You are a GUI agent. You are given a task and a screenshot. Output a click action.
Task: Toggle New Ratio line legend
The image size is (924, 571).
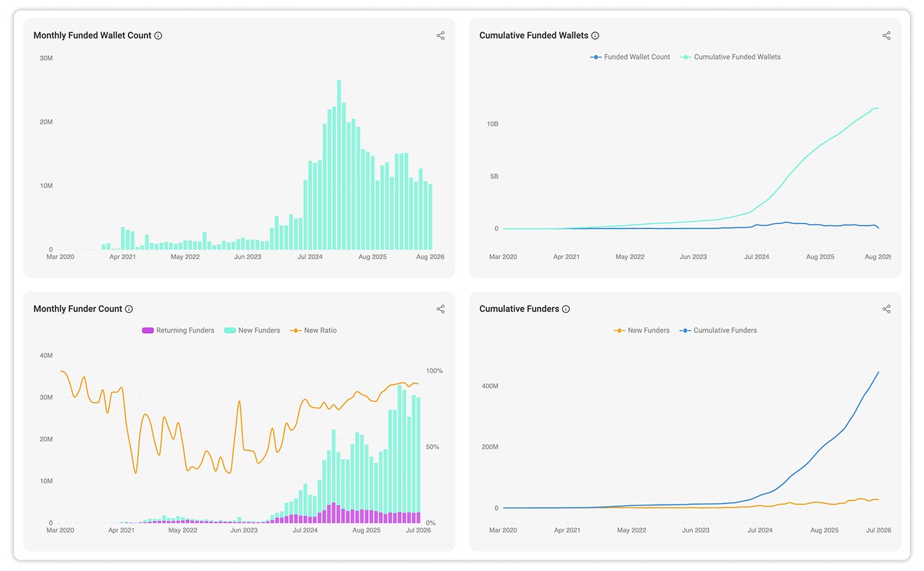[313, 330]
